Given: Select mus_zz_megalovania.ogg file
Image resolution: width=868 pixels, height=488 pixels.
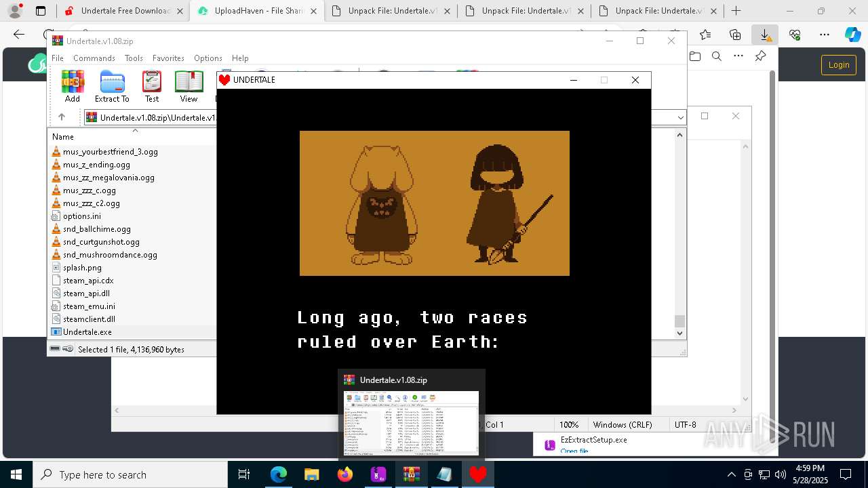Looking at the screenshot, I should 103,178.
